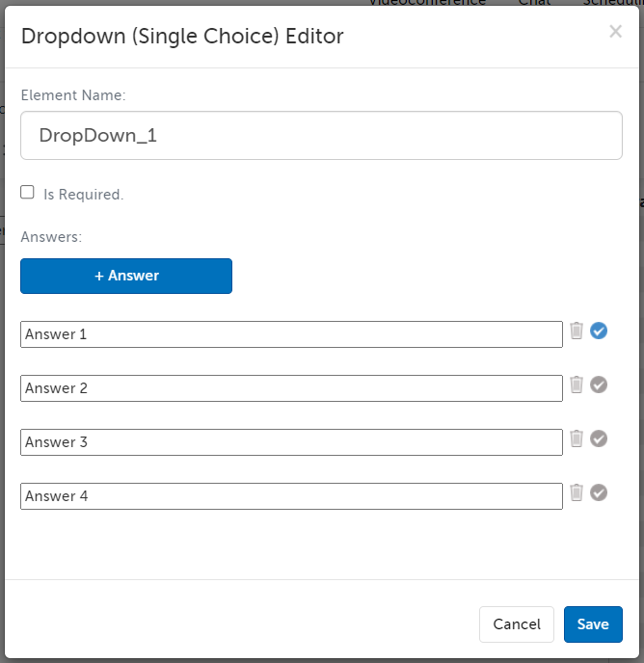Screen dimensions: 644x663
Task: Click into the Answer 1 text field
Action: (x=291, y=334)
